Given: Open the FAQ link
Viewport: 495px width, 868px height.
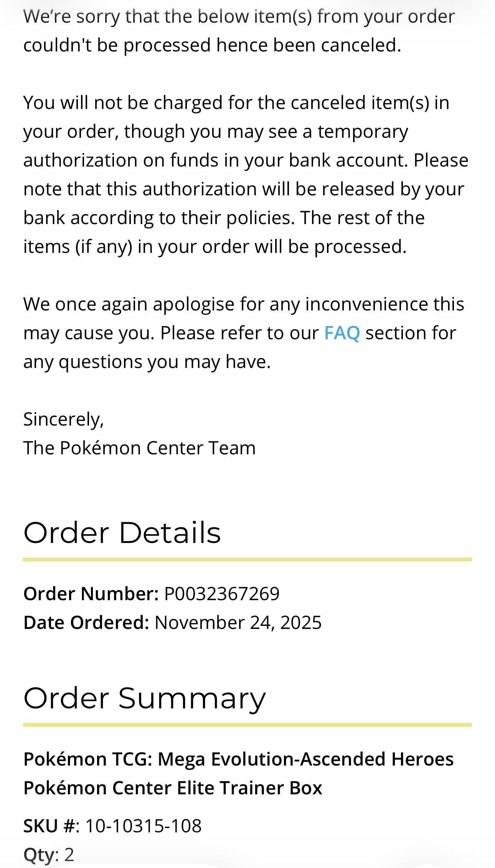Looking at the screenshot, I should 342,333.
